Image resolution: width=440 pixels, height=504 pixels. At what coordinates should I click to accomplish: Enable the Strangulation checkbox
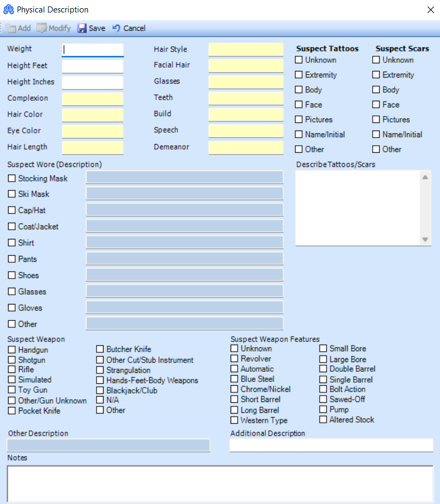pos(100,370)
